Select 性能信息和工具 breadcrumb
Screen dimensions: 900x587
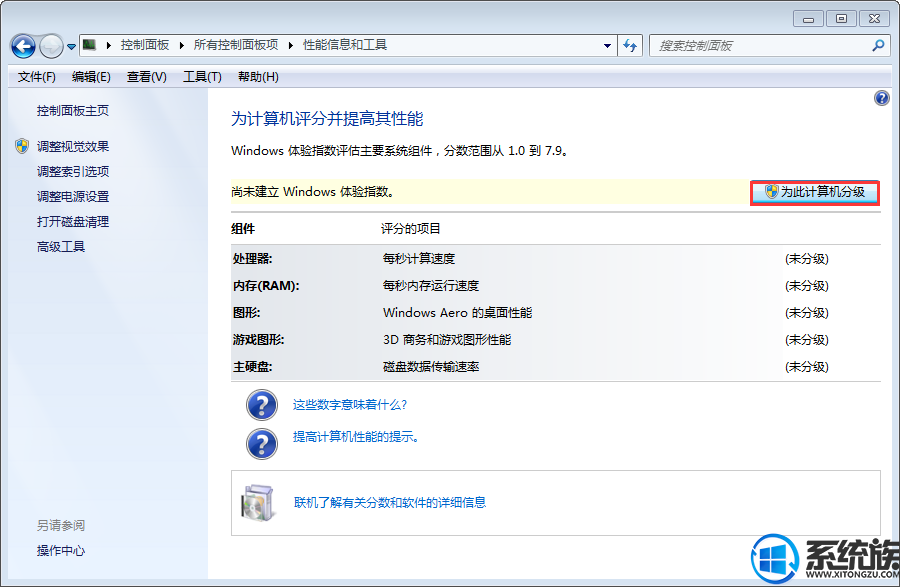pyautogui.click(x=345, y=45)
